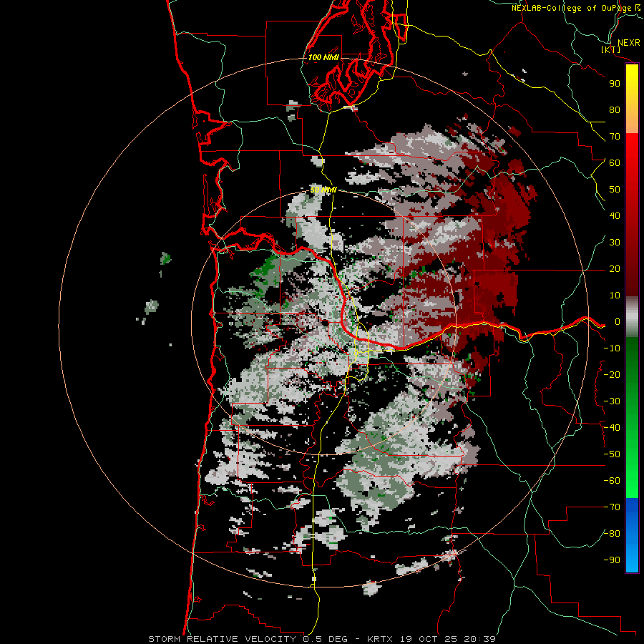Click the 70 value on velocity scale
This screenshot has width=644, height=644.
click(x=615, y=137)
